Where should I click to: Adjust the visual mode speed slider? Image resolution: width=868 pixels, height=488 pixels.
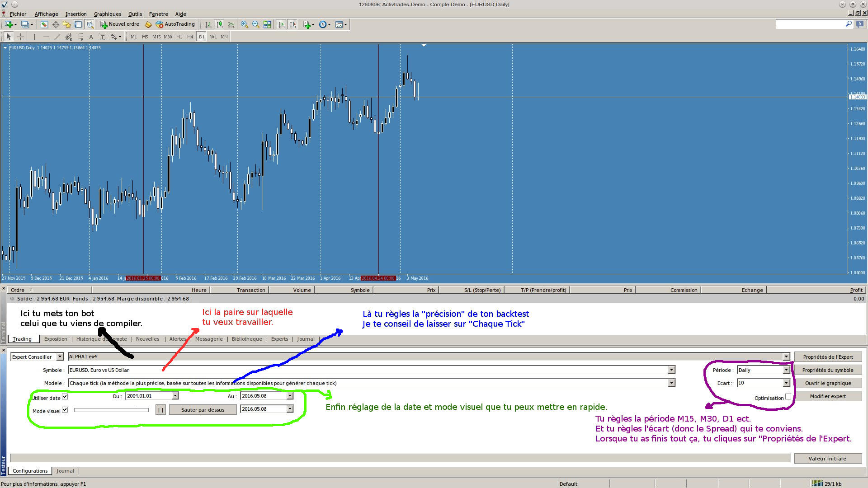(111, 410)
